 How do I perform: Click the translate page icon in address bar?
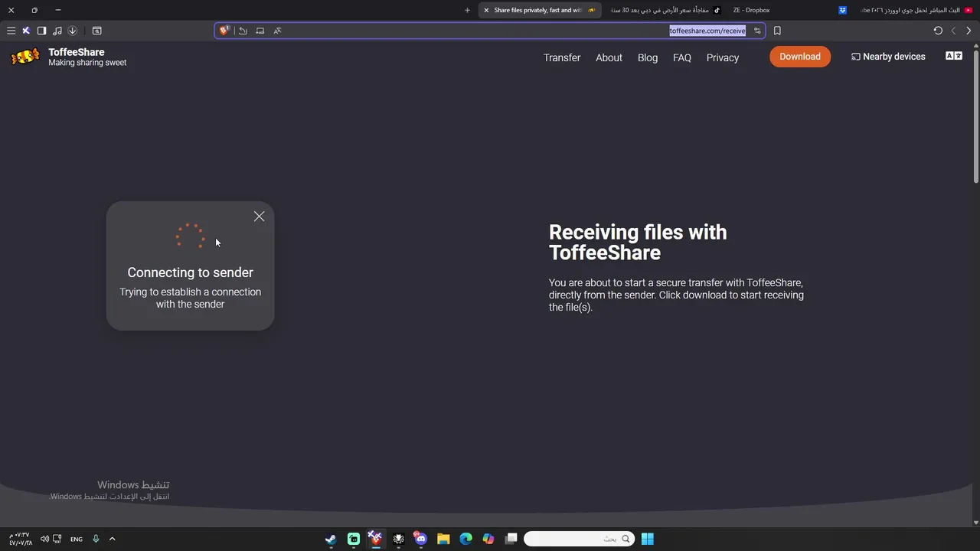click(x=277, y=31)
